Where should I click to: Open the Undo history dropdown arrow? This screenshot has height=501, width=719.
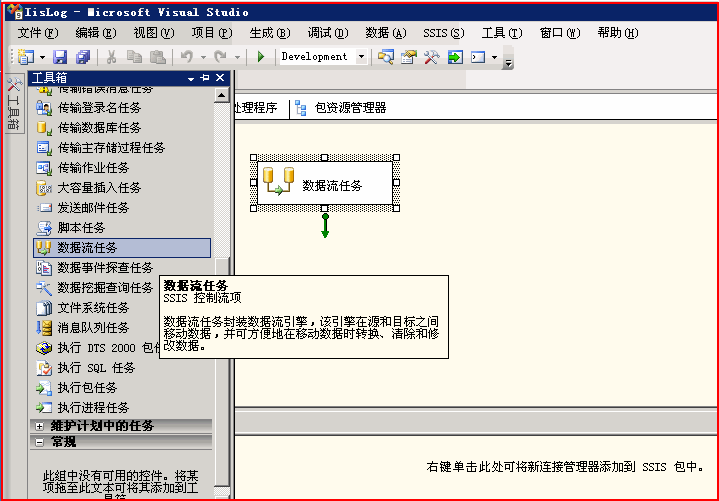click(203, 57)
